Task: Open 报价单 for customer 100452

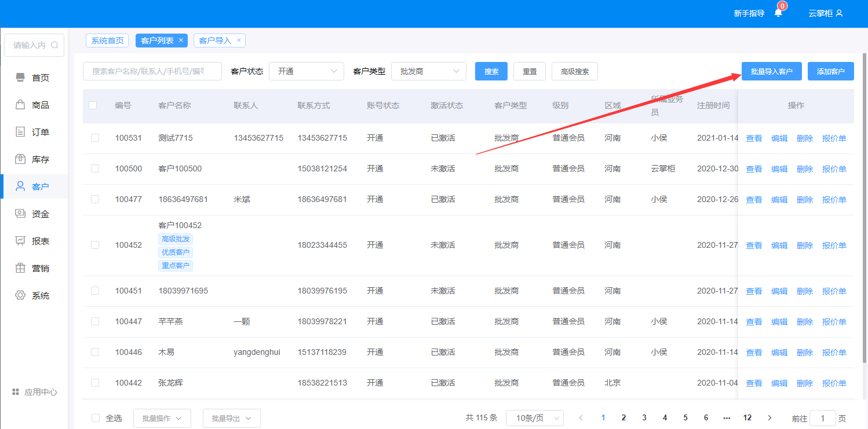Action: (834, 245)
